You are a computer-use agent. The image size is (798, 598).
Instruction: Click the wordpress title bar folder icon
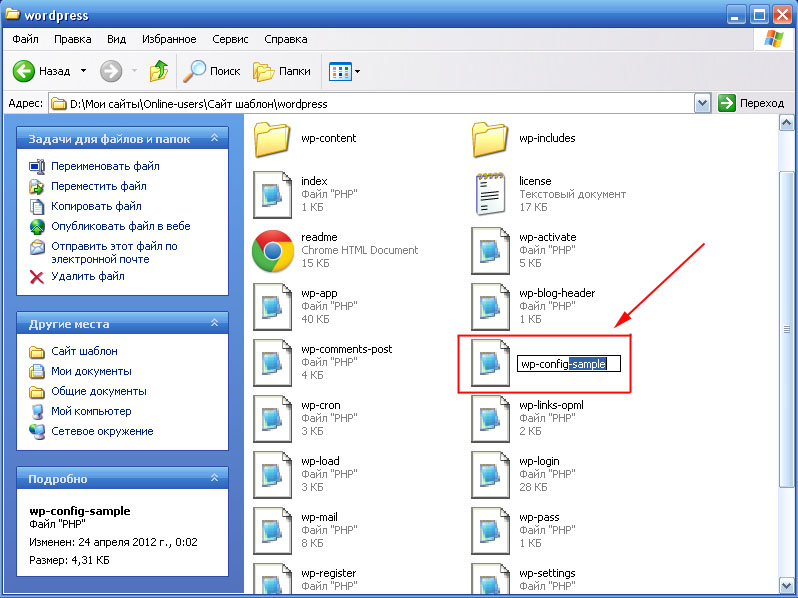point(12,14)
